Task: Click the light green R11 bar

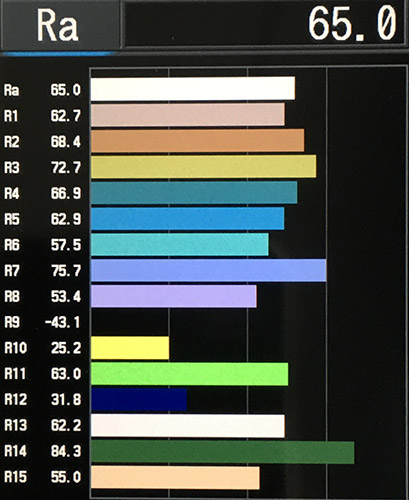Action: click(x=190, y=374)
